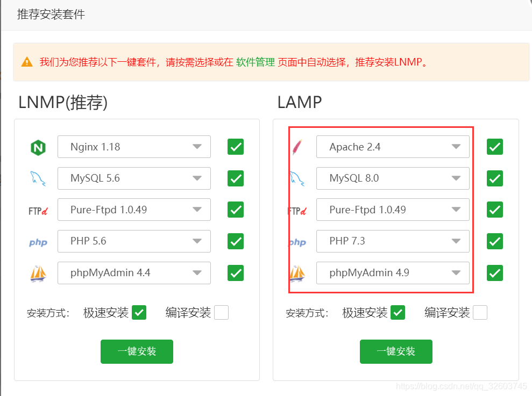Click the MySQL dolphin icon in LAMP
The image size is (532, 396).
point(297,178)
